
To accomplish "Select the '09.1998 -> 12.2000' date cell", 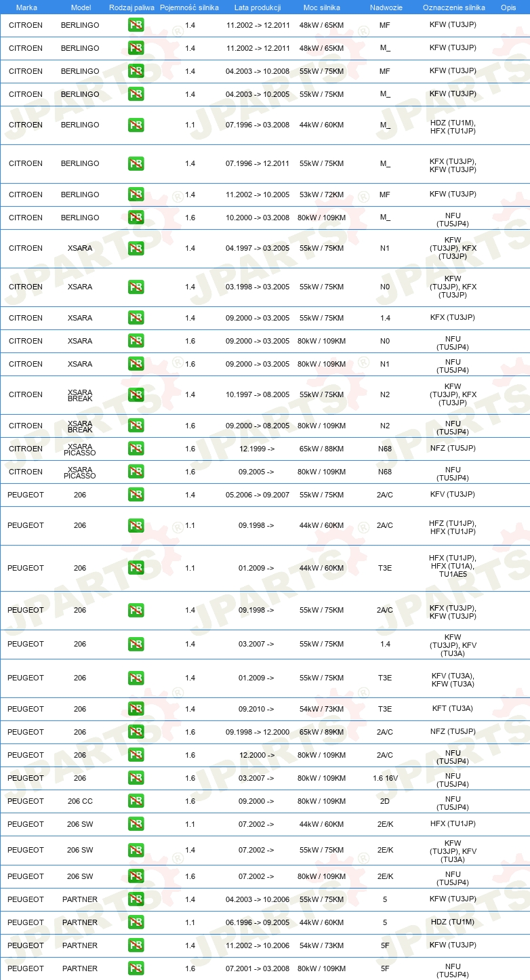I will pyautogui.click(x=258, y=732).
